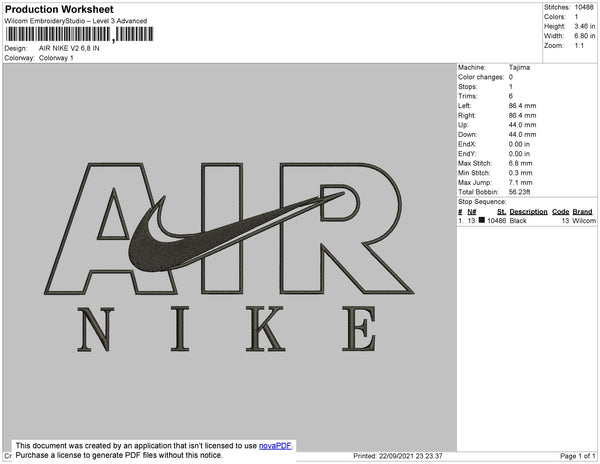Click the Brand column header
Image resolution: width=600 pixels, height=464 pixels.
[x=582, y=212]
